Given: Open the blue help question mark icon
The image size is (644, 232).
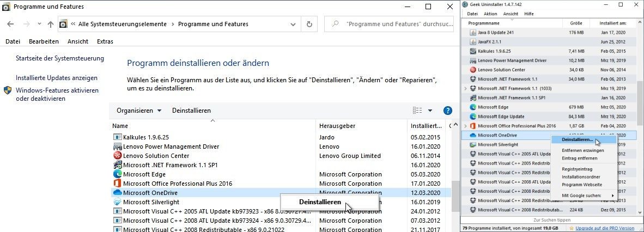Looking at the screenshot, I should (448, 111).
